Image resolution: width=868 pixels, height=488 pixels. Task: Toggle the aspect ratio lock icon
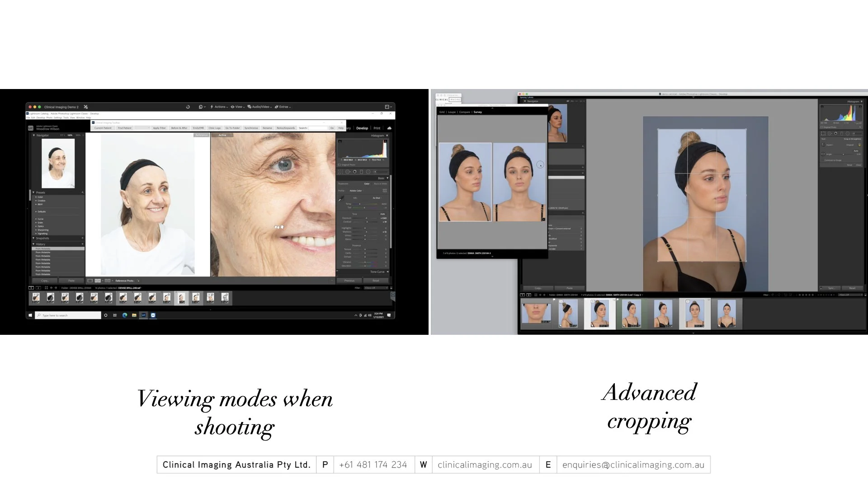(859, 145)
